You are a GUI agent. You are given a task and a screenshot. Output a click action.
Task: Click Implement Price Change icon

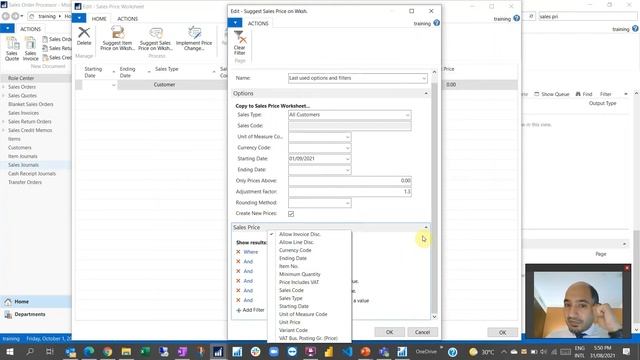pyautogui.click(x=194, y=33)
